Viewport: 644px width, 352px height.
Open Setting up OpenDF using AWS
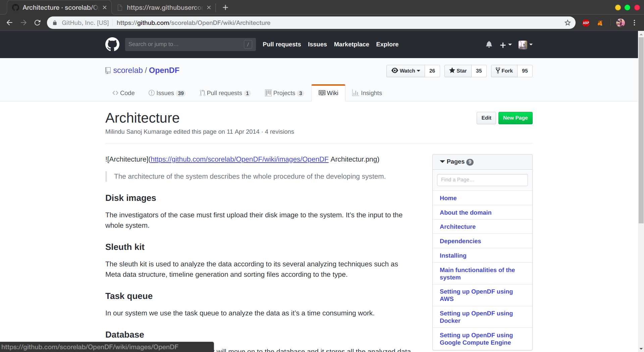[x=476, y=295]
